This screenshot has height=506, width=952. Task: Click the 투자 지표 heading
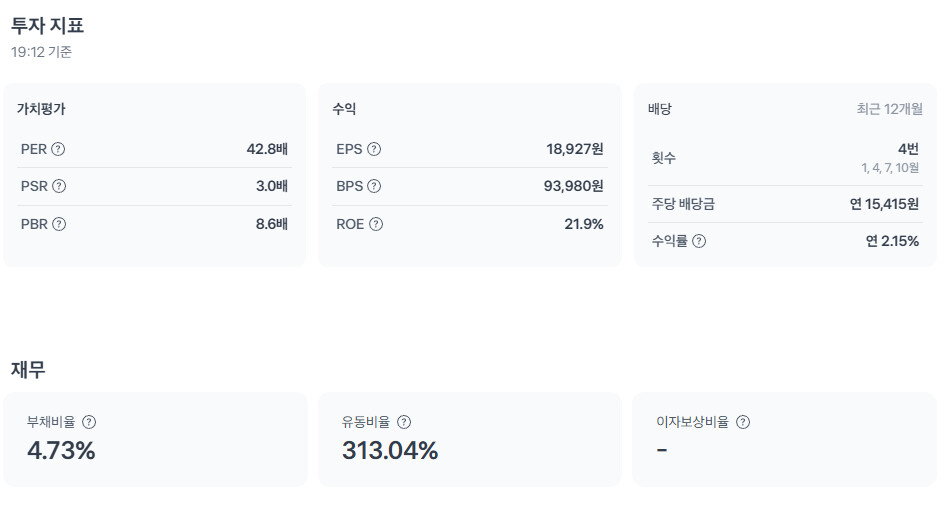pos(47,26)
